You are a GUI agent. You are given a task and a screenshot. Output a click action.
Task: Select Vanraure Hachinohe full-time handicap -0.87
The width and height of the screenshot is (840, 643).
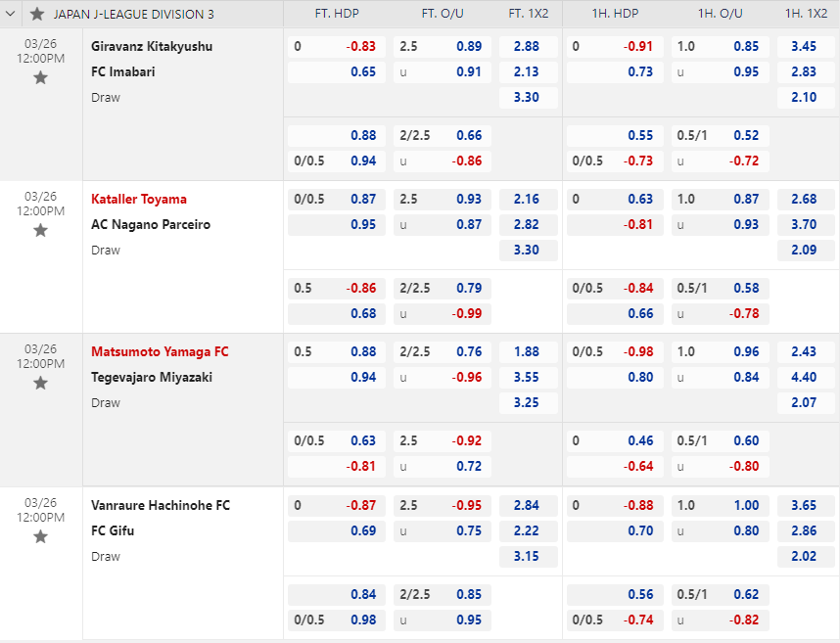click(337, 505)
